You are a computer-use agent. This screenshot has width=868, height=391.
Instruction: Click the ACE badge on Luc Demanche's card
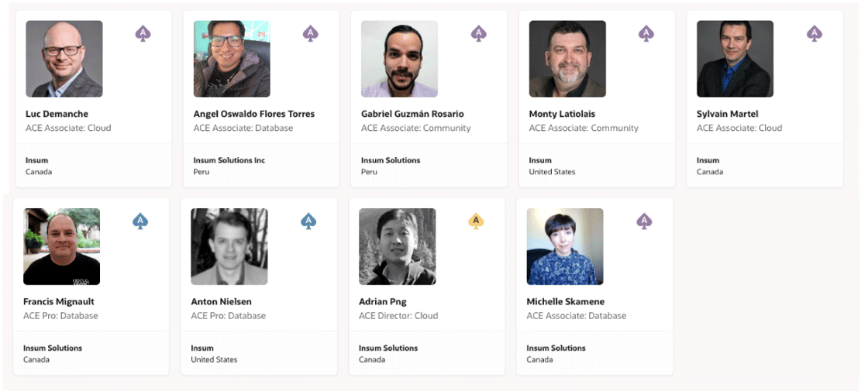tap(143, 33)
